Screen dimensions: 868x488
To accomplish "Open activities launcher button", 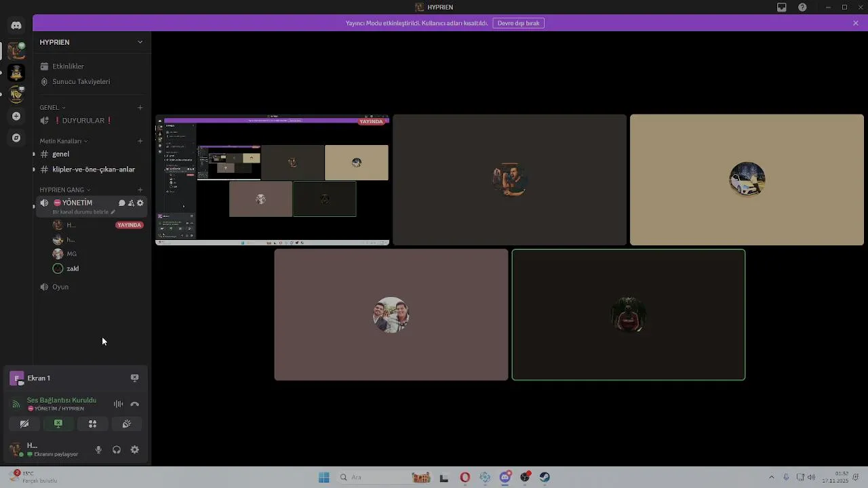I will pyautogui.click(x=92, y=424).
